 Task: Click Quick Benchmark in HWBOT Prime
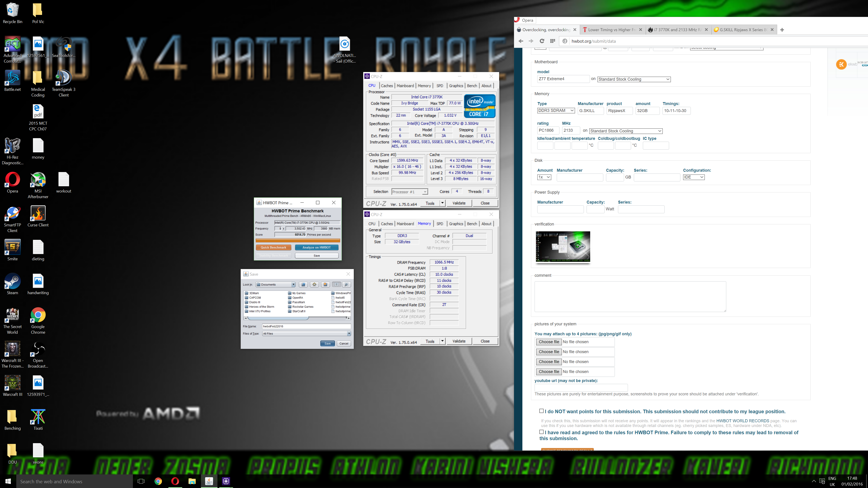pos(273,248)
